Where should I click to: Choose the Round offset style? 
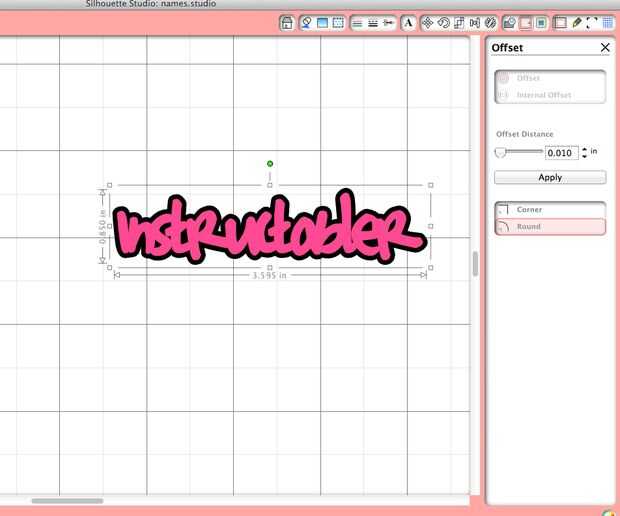point(550,227)
